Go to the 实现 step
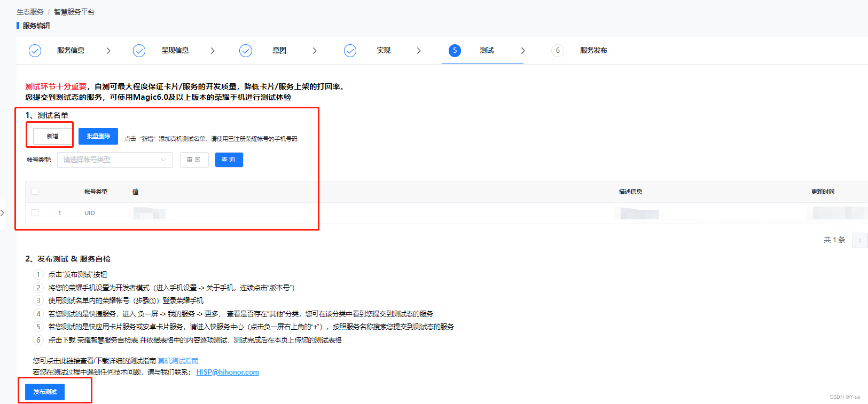868x404 pixels. (x=384, y=51)
